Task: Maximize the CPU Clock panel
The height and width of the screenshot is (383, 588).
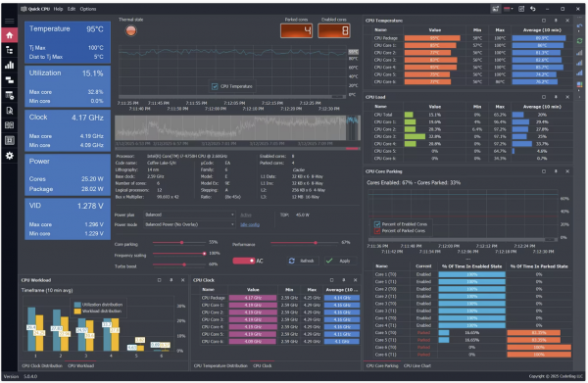Action: (331, 280)
